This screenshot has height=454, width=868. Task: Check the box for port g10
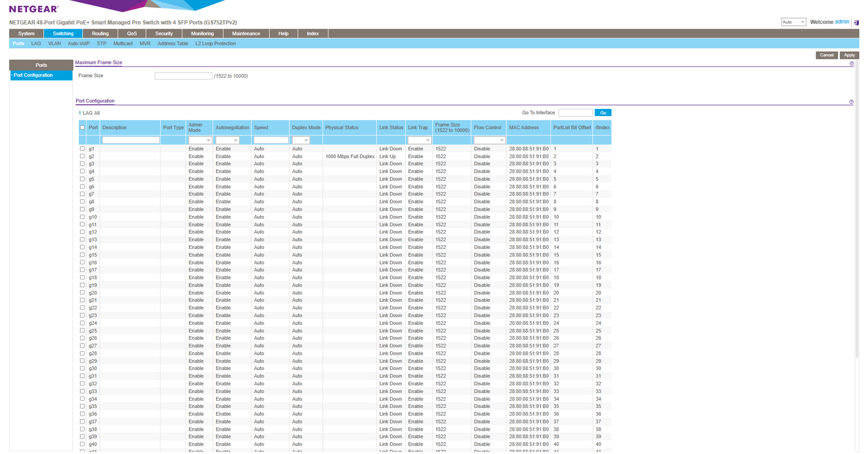click(82, 217)
